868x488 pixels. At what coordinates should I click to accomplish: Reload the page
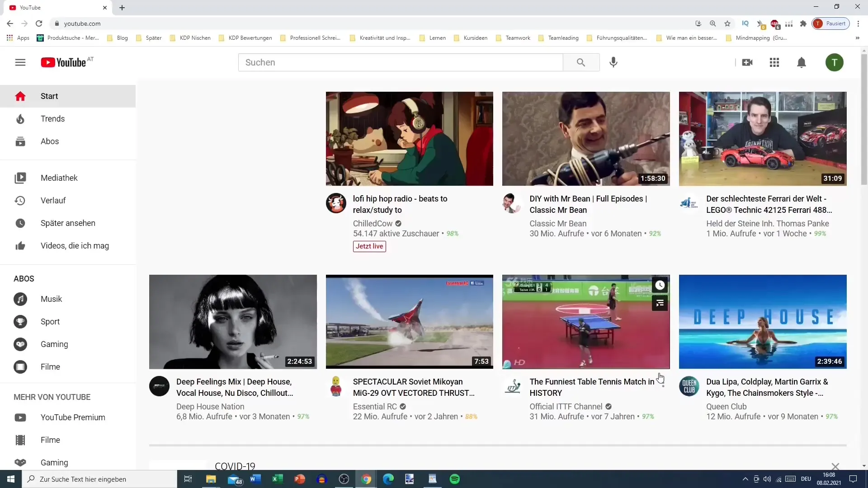[x=39, y=23]
